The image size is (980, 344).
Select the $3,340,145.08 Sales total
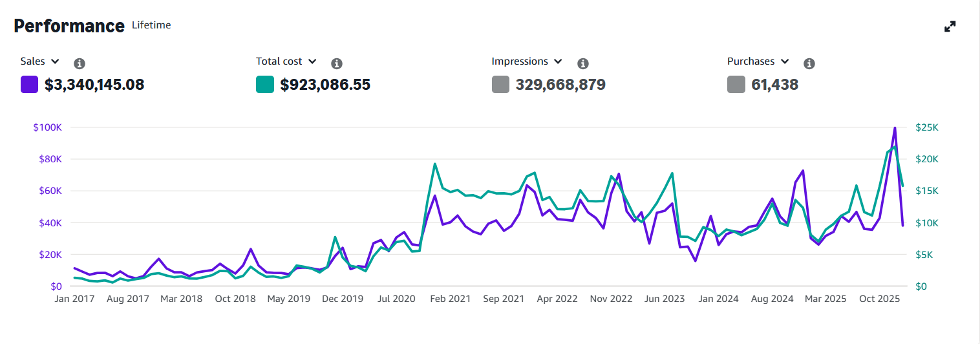pos(94,85)
